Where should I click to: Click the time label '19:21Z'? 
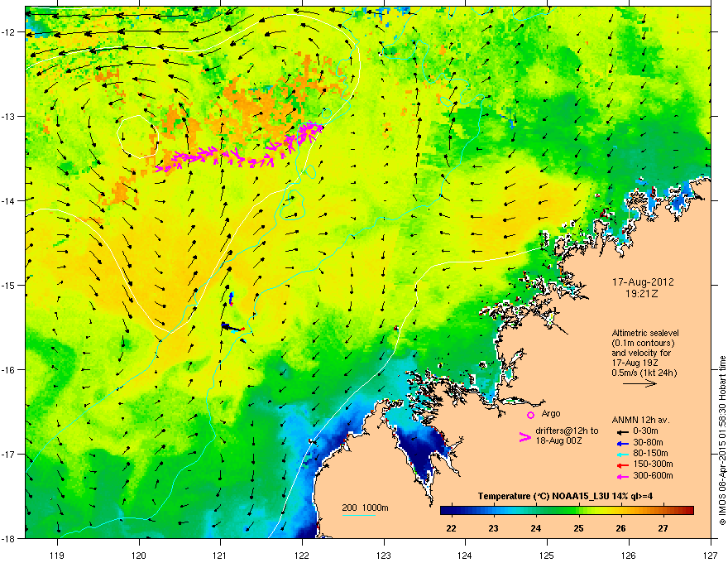point(642,294)
